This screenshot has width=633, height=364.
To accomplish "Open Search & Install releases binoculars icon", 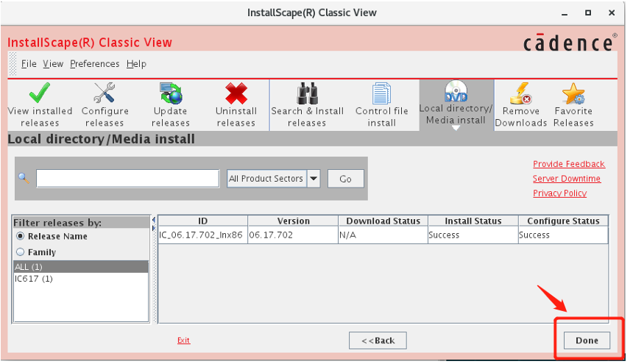I will click(x=307, y=94).
